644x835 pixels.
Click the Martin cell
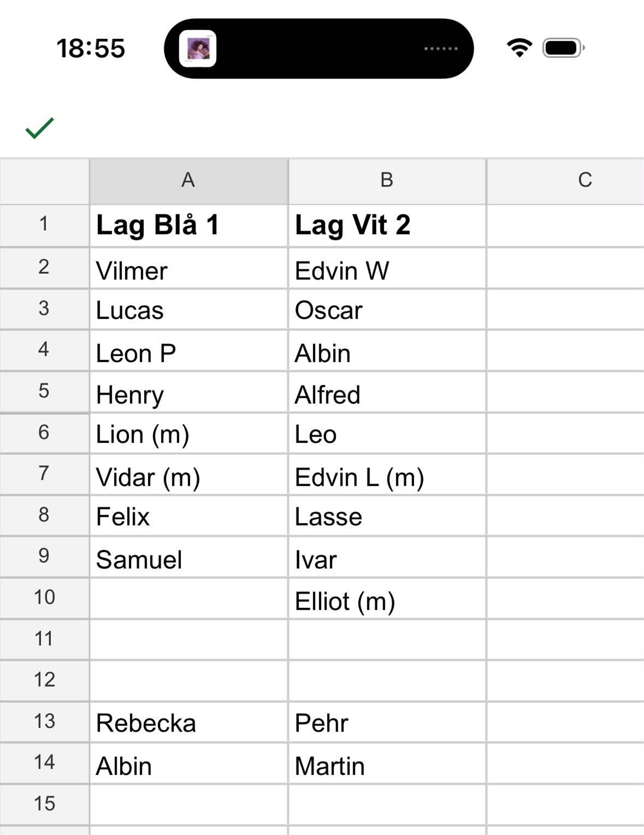387,763
